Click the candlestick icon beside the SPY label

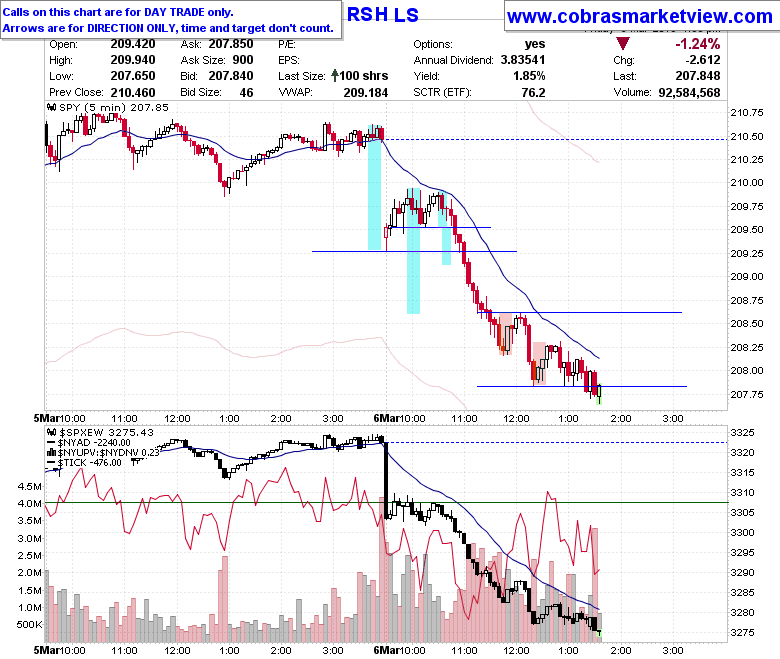click(x=52, y=107)
